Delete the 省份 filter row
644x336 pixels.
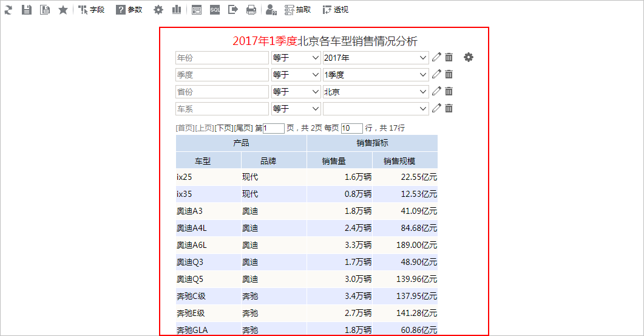[449, 91]
